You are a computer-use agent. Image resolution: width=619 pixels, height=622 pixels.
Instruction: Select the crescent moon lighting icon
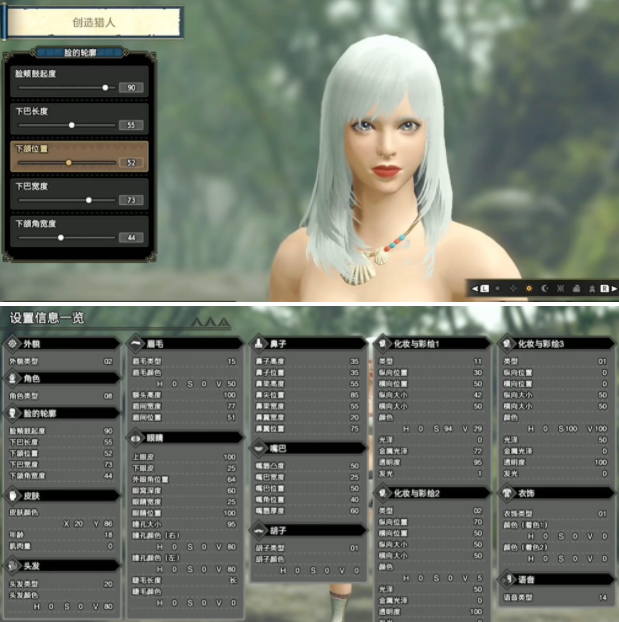coord(544,288)
